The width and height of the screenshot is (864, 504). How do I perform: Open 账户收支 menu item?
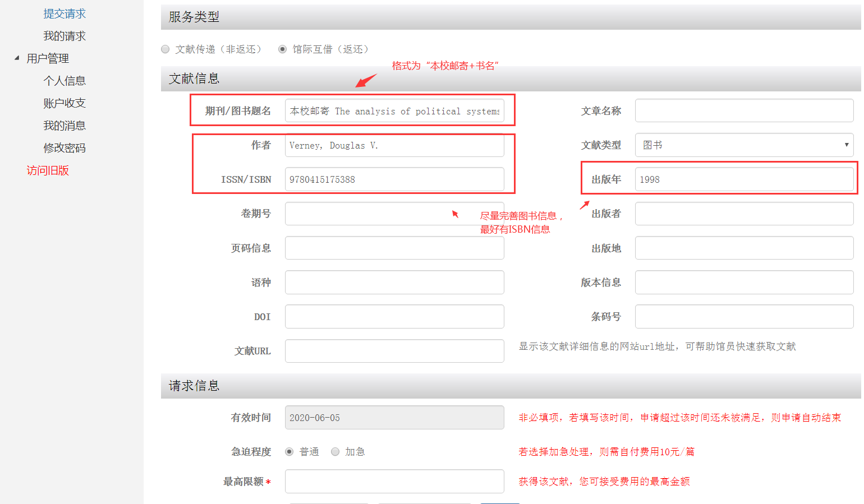pos(65,103)
